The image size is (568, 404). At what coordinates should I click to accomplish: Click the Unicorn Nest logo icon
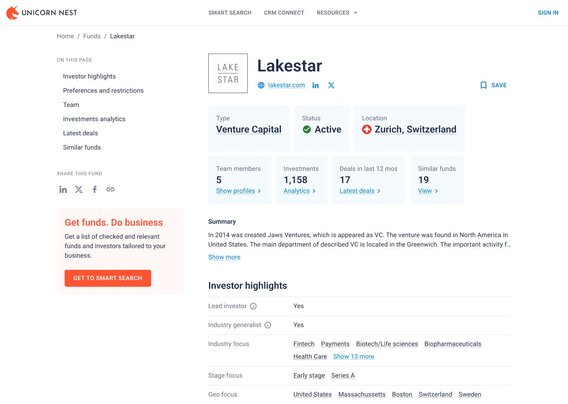12,13
